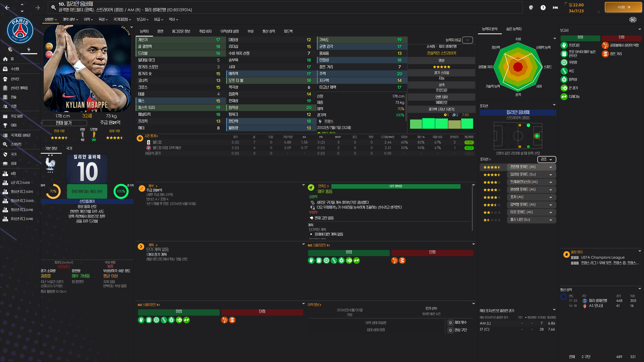
Task: Click the Paris Saint-Germain club crest
Action: (x=20, y=30)
